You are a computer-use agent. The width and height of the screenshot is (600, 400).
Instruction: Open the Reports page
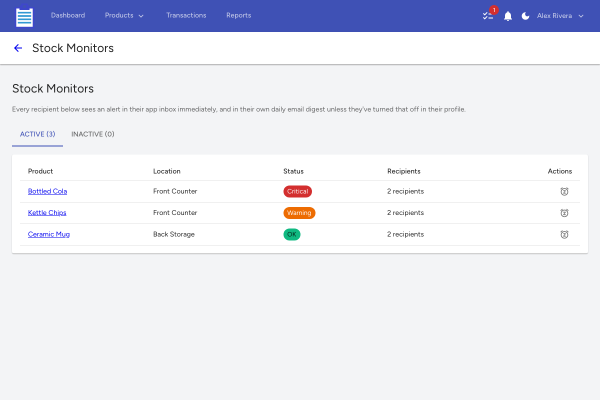(x=238, y=16)
